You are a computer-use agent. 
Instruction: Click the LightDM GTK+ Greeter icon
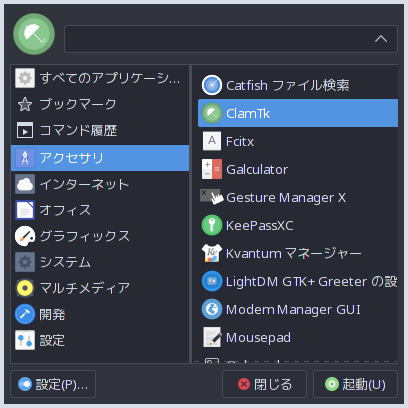click(212, 281)
